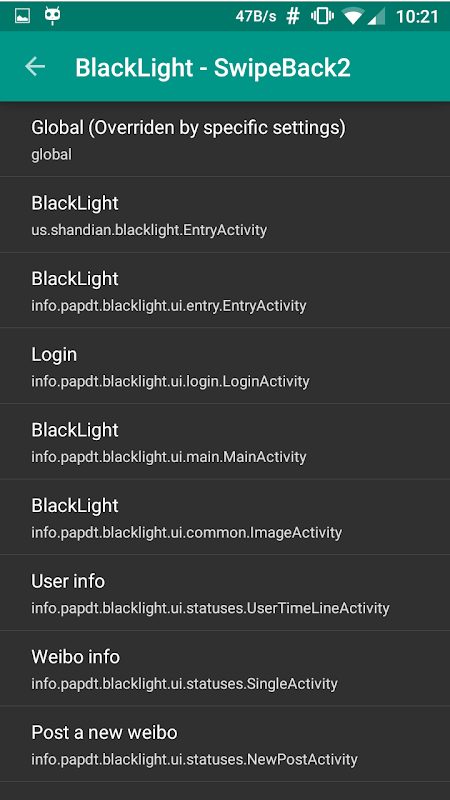Tap the CyanogenMod mascot notification icon

[x=53, y=16]
